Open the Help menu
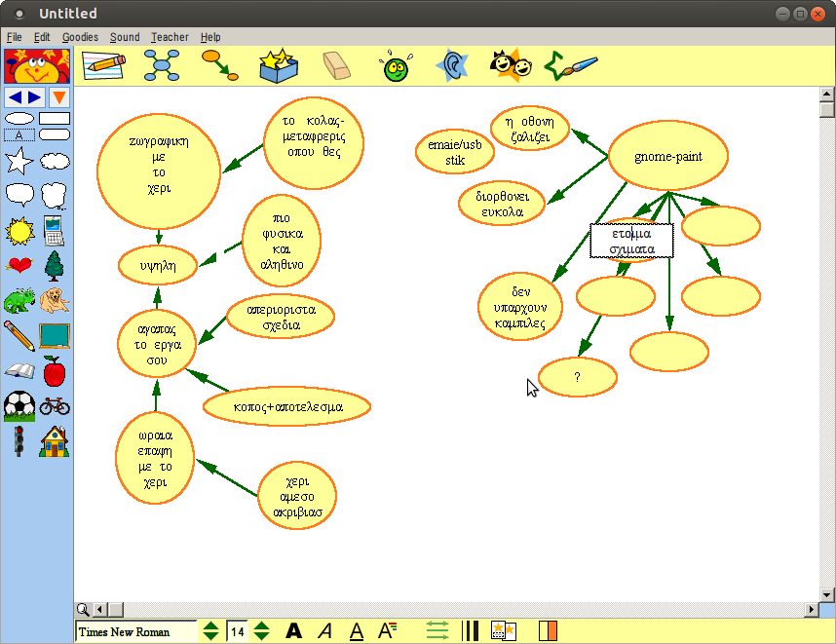The image size is (836, 644). pyautogui.click(x=210, y=37)
